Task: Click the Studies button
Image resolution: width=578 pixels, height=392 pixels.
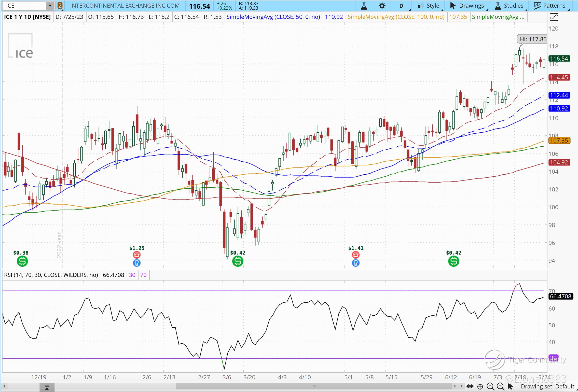Action: pos(509,6)
